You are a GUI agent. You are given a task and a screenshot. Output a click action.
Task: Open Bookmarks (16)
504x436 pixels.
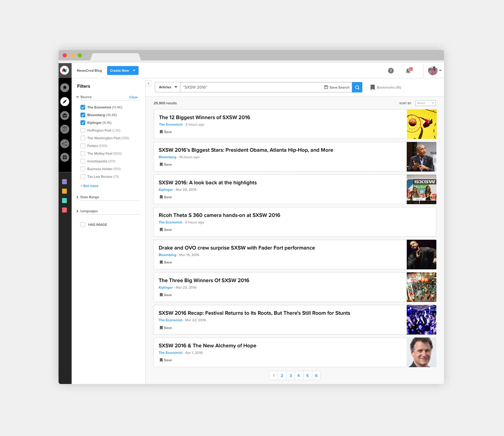386,87
